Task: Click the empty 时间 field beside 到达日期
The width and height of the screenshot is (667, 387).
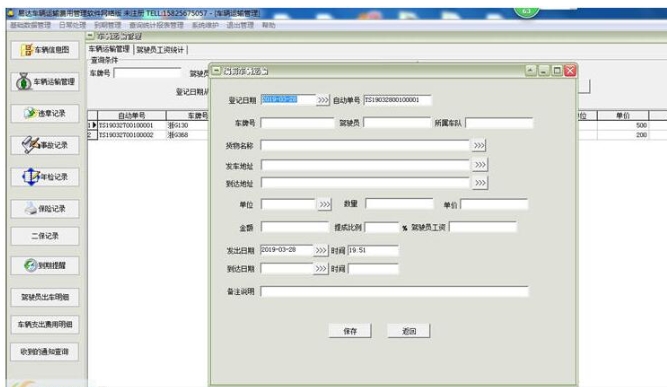Action: coord(373,269)
